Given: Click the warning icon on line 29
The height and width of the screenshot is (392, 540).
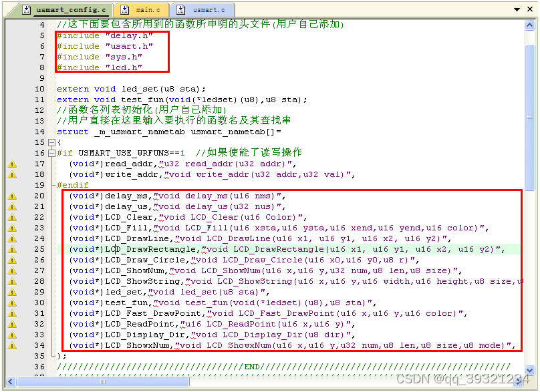Looking at the screenshot, I should [12, 292].
